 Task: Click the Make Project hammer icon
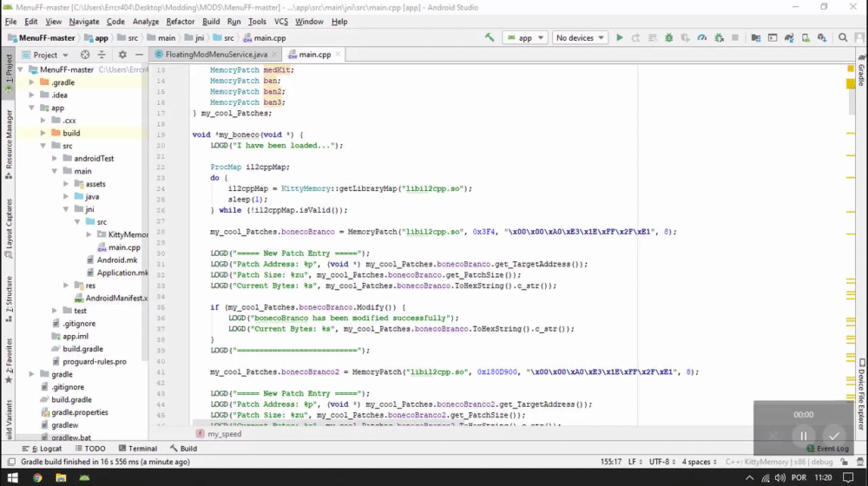pyautogui.click(x=490, y=37)
